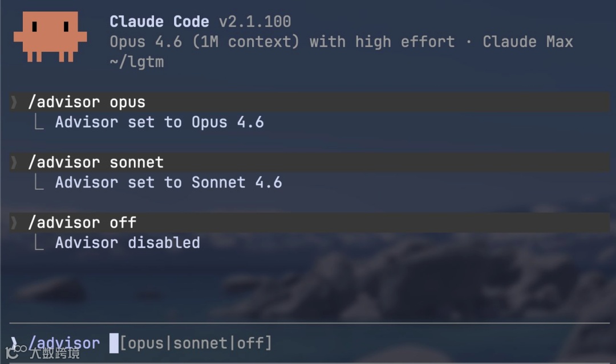
Task: Click the 'Claude Max' plan label
Action: [x=528, y=42]
